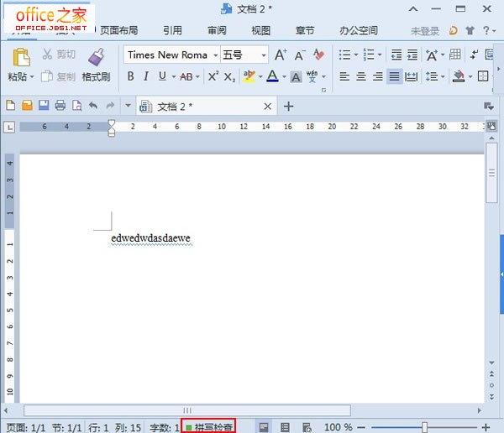Expand font color dropdown arrow
Screen dimensions: 504x433
pyautogui.click(x=284, y=76)
